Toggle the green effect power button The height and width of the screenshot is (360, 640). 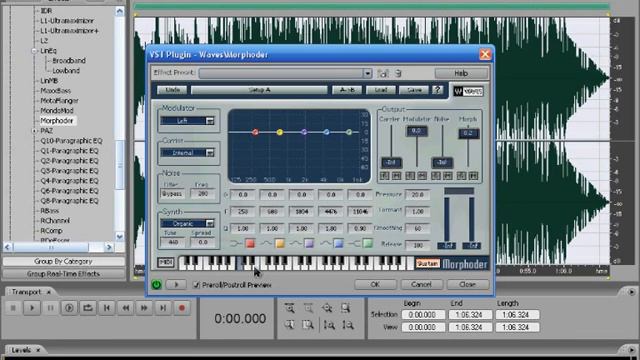(156, 284)
